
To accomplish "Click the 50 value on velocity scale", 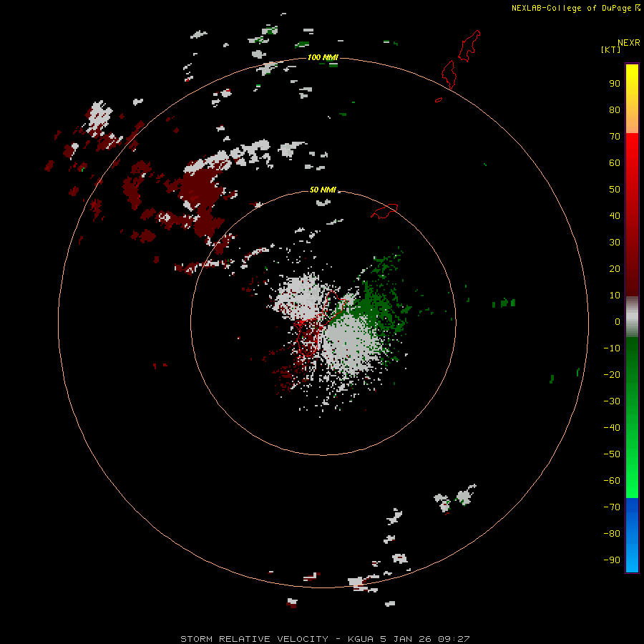I will coord(615,190).
